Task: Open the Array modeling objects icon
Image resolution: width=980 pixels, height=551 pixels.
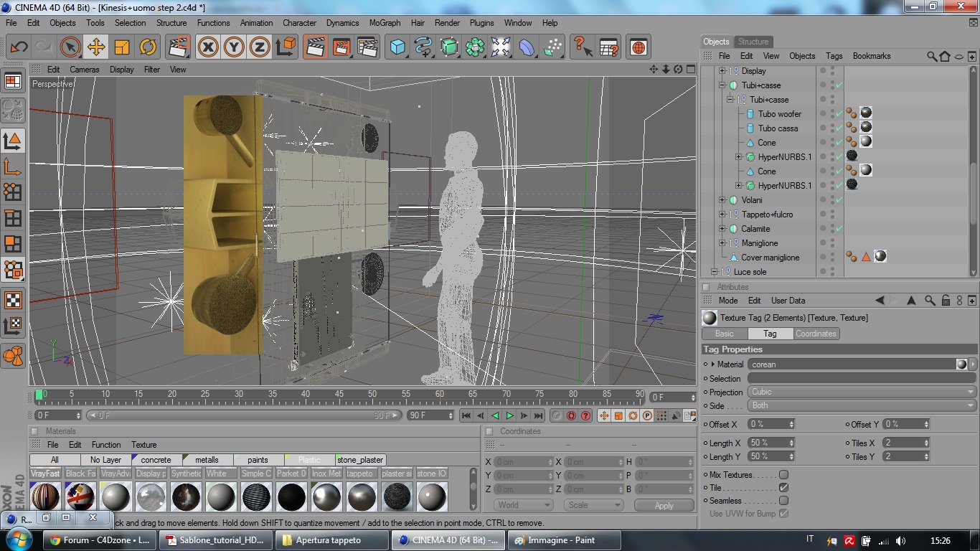Action: (x=475, y=47)
